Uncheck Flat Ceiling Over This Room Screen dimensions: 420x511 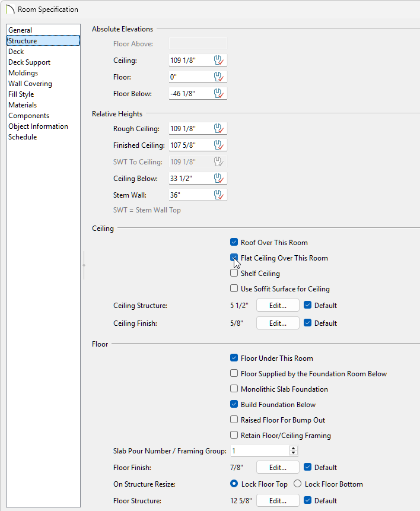234,258
